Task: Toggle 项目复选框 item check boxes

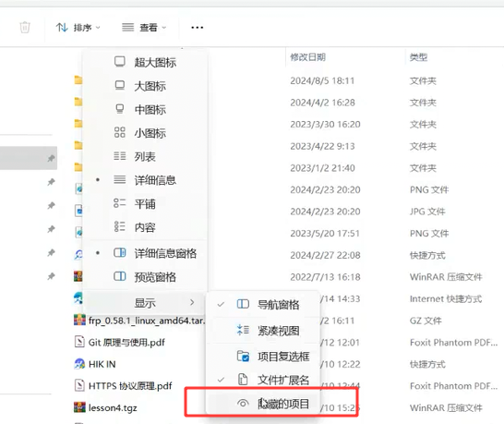Action: 263,357
